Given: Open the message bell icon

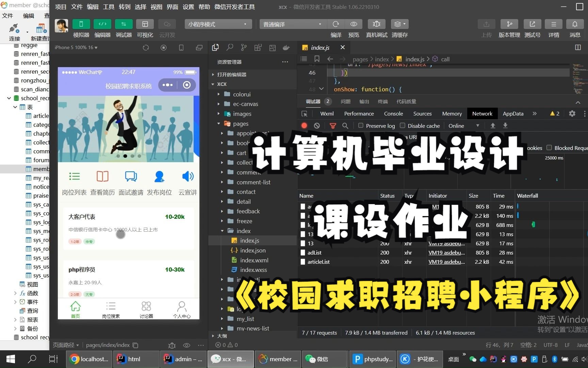Looking at the screenshot, I should [575, 24].
